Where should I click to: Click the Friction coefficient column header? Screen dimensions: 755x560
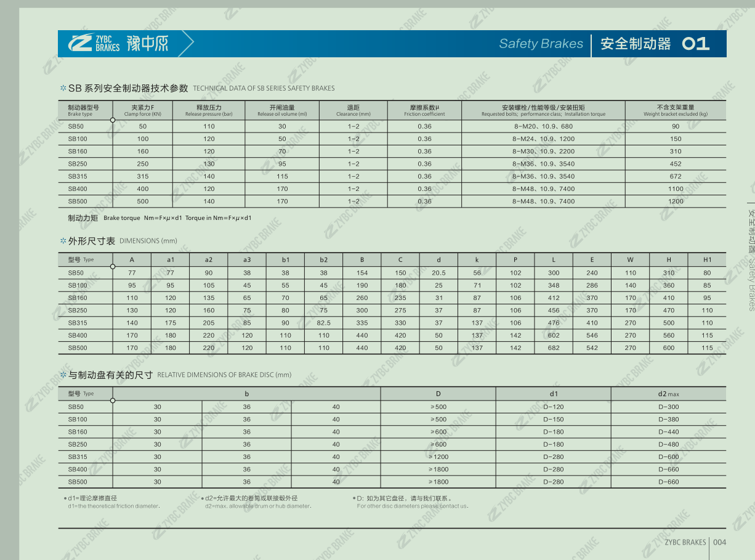click(424, 110)
